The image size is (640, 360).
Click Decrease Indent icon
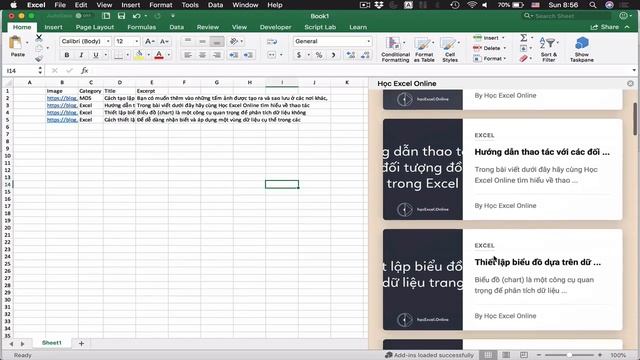[233, 55]
